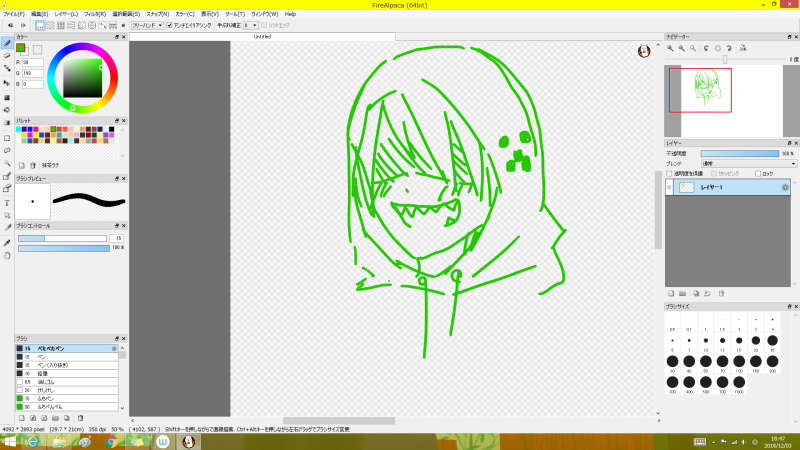Click the Undo arrow in top toolbar
800x450 pixels.
pyautogui.click(x=10, y=25)
